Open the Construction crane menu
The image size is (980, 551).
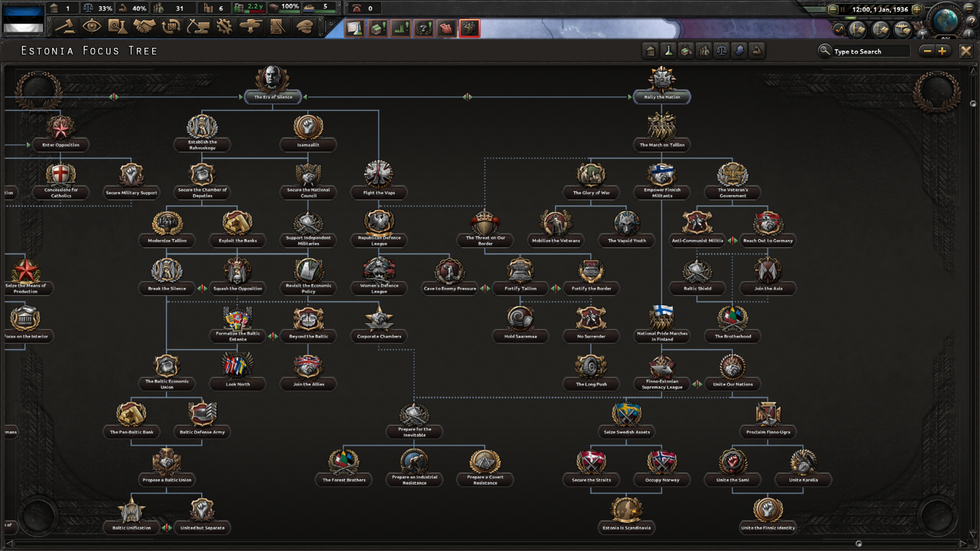pyautogui.click(x=198, y=27)
